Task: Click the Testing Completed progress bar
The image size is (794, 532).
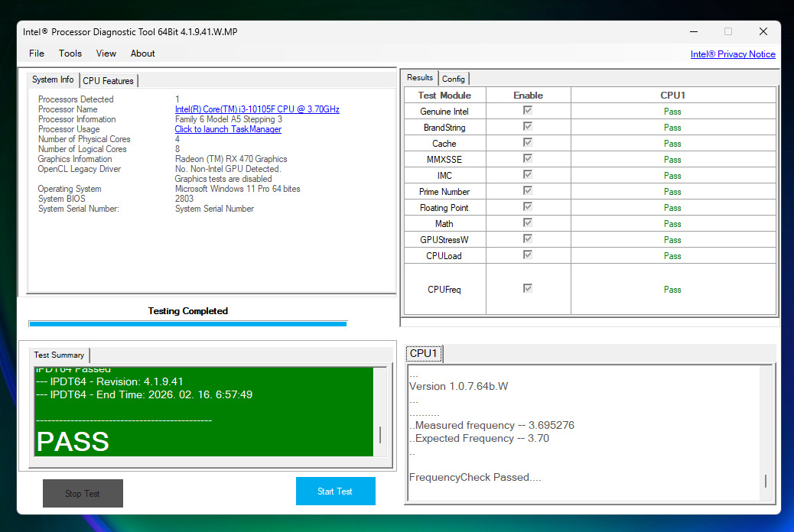Action: [188, 323]
